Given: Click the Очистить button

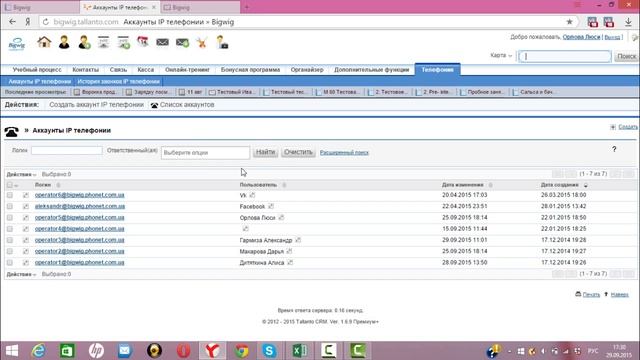Looking at the screenshot, I should click(298, 152).
